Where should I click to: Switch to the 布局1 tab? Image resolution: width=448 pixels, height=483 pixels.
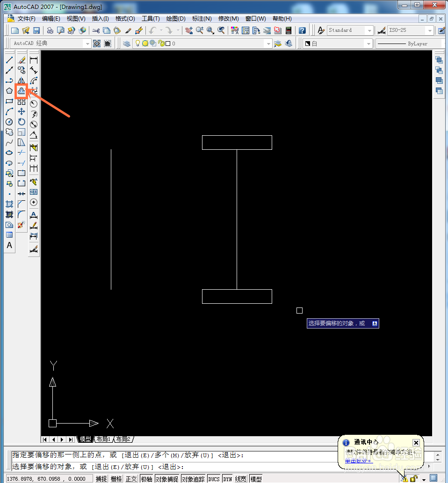103,439
